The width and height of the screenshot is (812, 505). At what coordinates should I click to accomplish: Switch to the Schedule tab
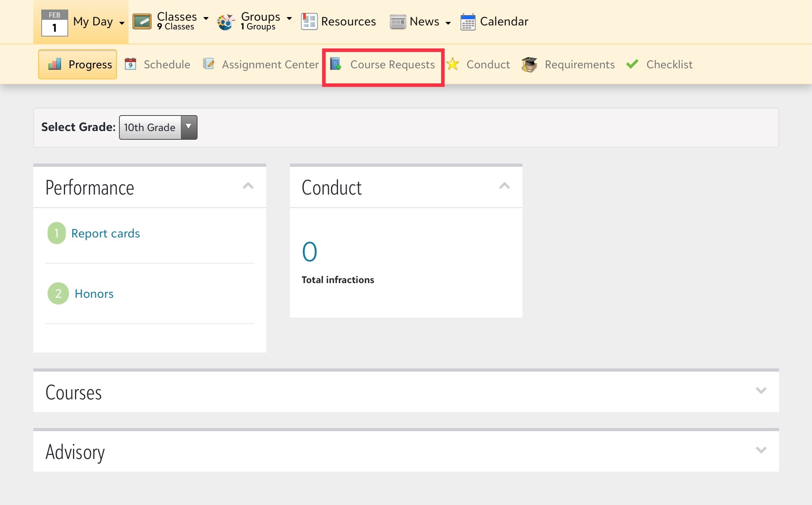pyautogui.click(x=157, y=64)
